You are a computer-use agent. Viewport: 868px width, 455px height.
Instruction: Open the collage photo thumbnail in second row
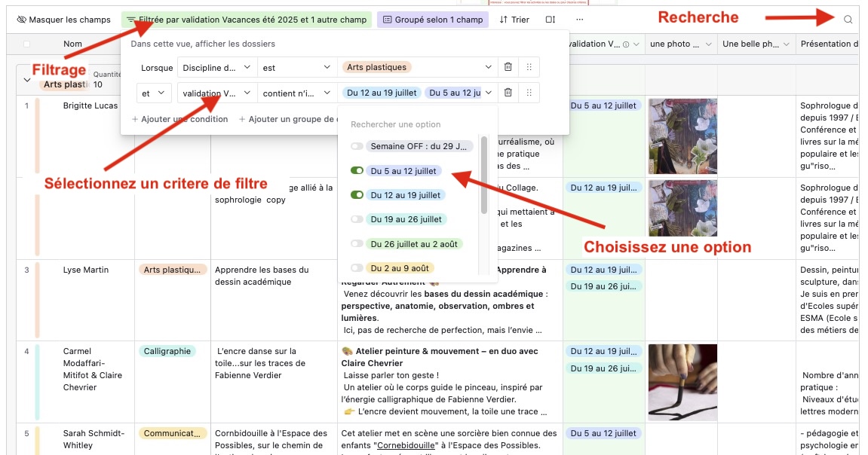pos(682,208)
